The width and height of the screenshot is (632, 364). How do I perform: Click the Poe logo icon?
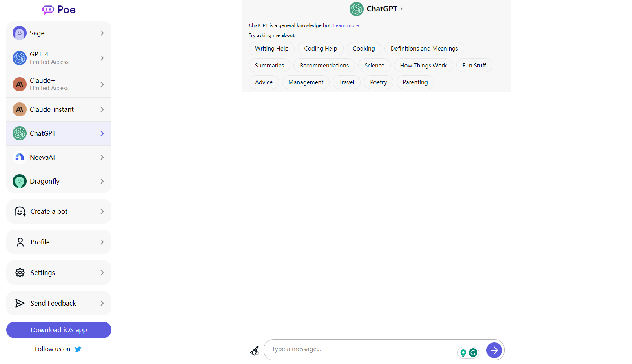[x=48, y=10]
